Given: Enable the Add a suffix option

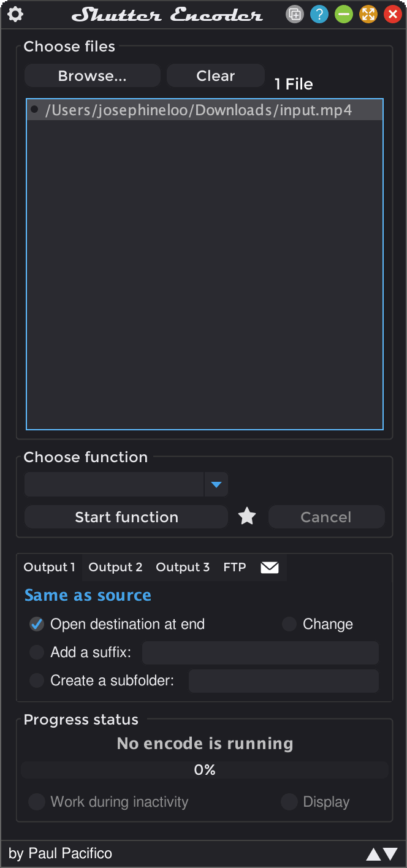Looking at the screenshot, I should tap(37, 652).
